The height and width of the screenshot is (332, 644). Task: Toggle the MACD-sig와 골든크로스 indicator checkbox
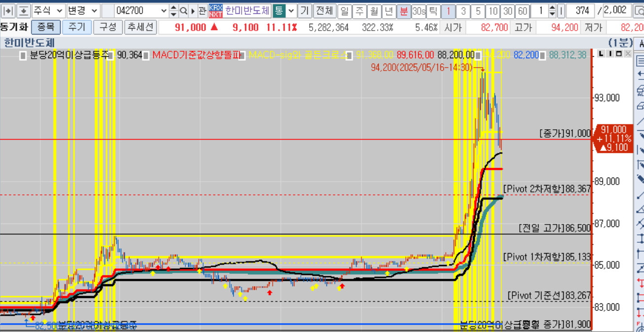(243, 55)
